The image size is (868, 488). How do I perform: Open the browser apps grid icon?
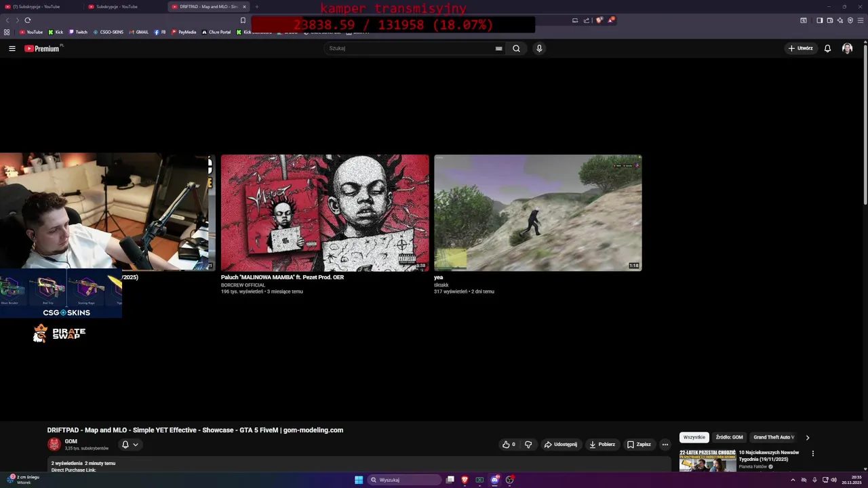click(x=7, y=32)
